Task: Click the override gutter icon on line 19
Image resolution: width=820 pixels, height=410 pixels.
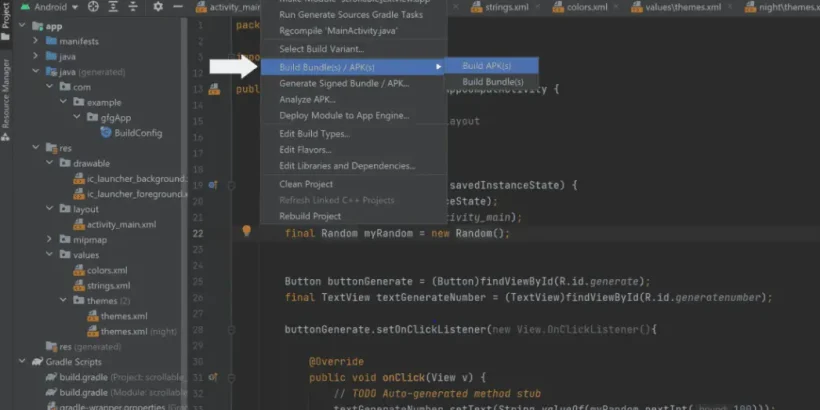Action: pos(213,185)
